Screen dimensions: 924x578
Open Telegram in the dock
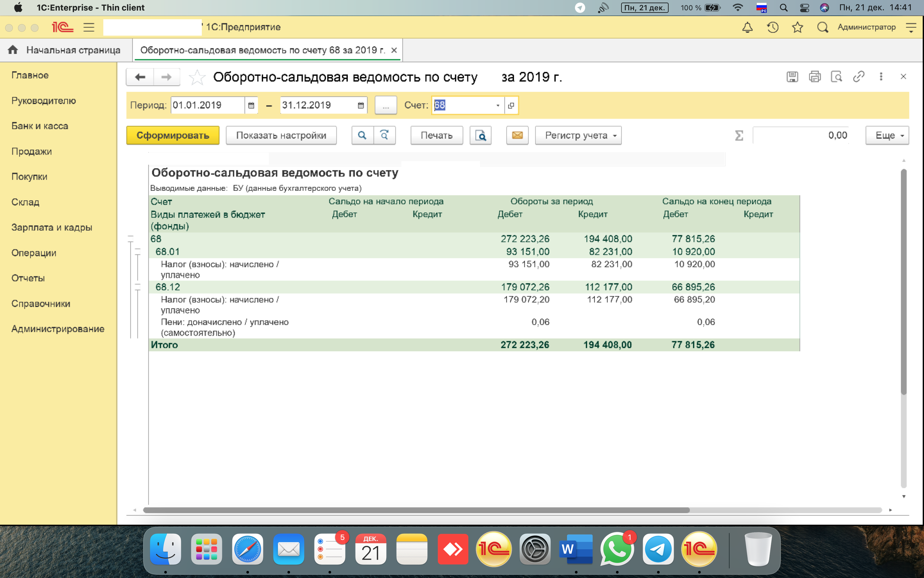[658, 549]
